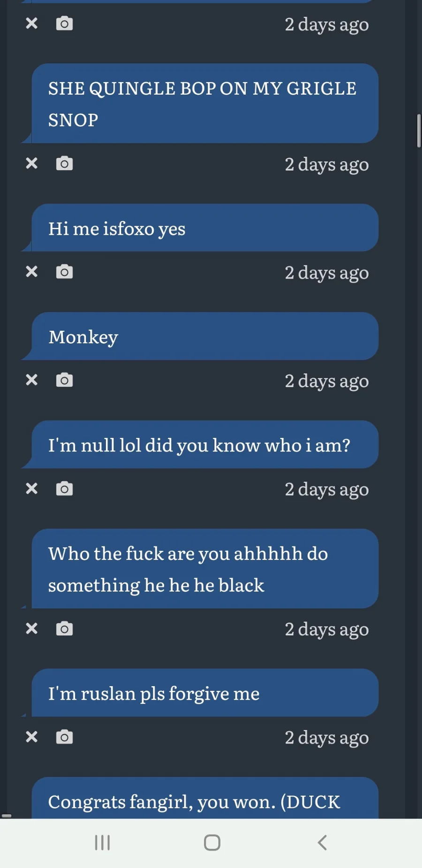
Task: Tap camera icon under 'SHE QUINGLE BOP' message
Action: pyautogui.click(x=64, y=163)
